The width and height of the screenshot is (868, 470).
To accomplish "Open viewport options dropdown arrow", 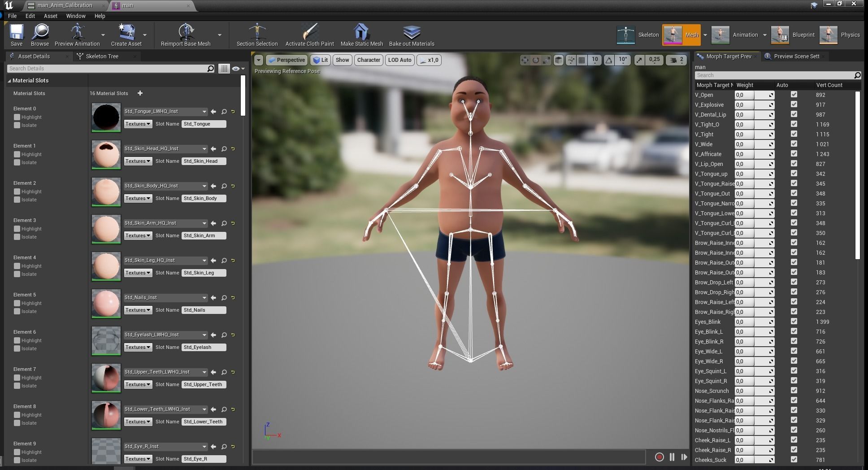I will coord(258,60).
